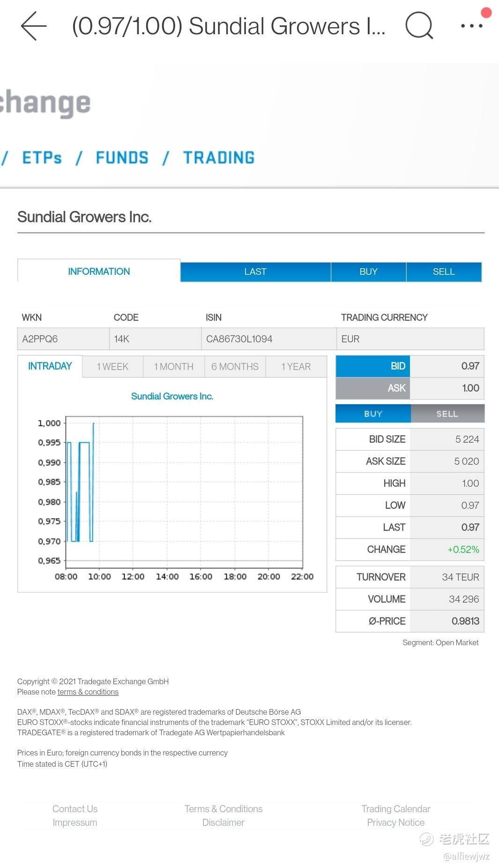Tap the back arrow icon
The height and width of the screenshot is (868, 499).
(x=34, y=26)
